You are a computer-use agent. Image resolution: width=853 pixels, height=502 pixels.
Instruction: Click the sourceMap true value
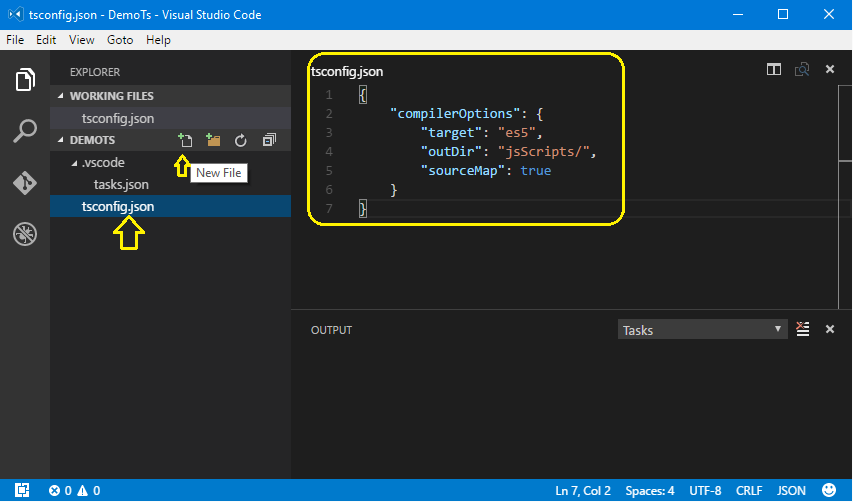536,171
